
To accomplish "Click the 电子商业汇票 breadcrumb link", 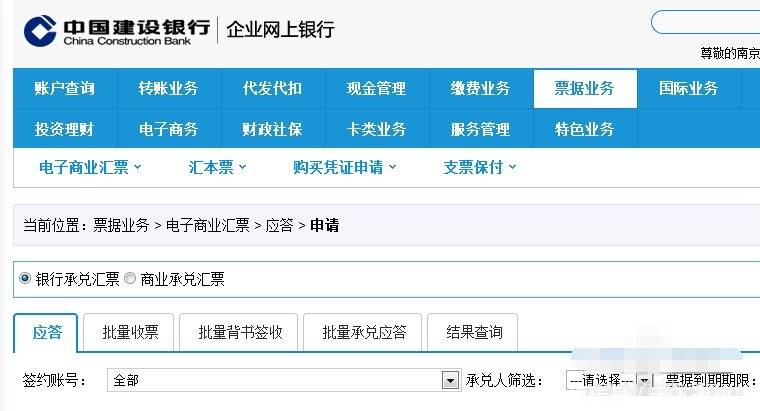I will (208, 225).
